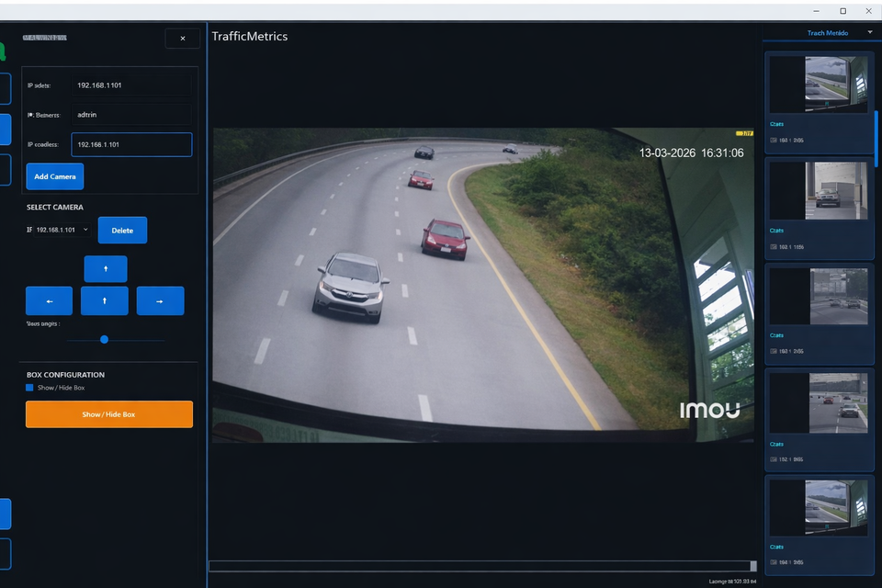The width and height of the screenshot is (882, 588).
Task: Expand the dropdown arrow atop the right panel
Action: pos(869,33)
